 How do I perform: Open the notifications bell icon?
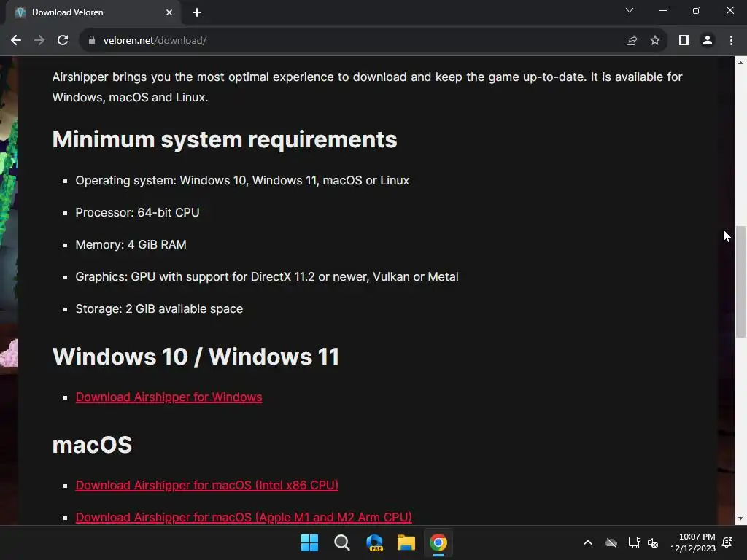click(x=727, y=542)
